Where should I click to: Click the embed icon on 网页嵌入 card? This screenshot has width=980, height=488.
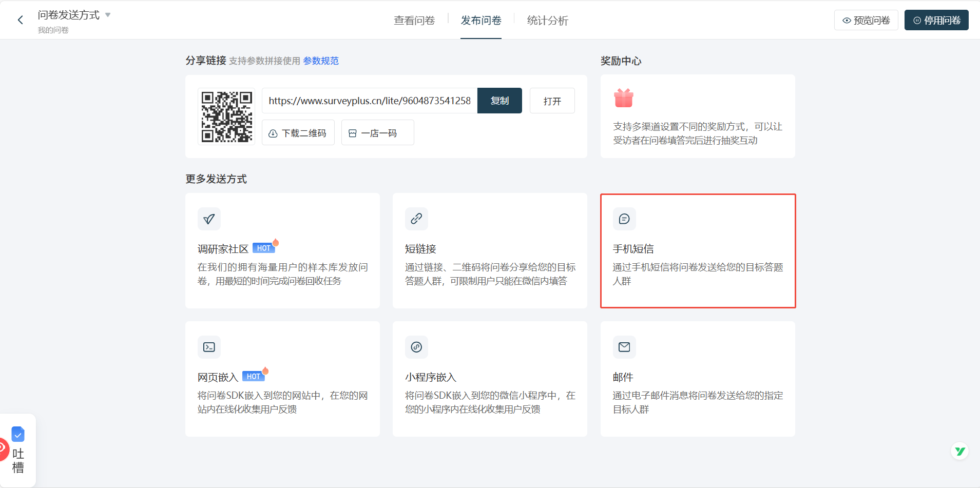[x=209, y=347]
